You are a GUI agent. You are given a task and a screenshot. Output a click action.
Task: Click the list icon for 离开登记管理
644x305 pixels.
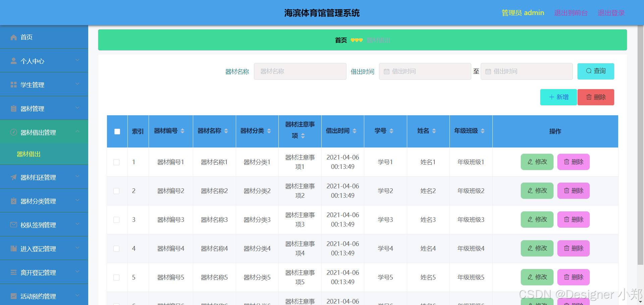13,272
